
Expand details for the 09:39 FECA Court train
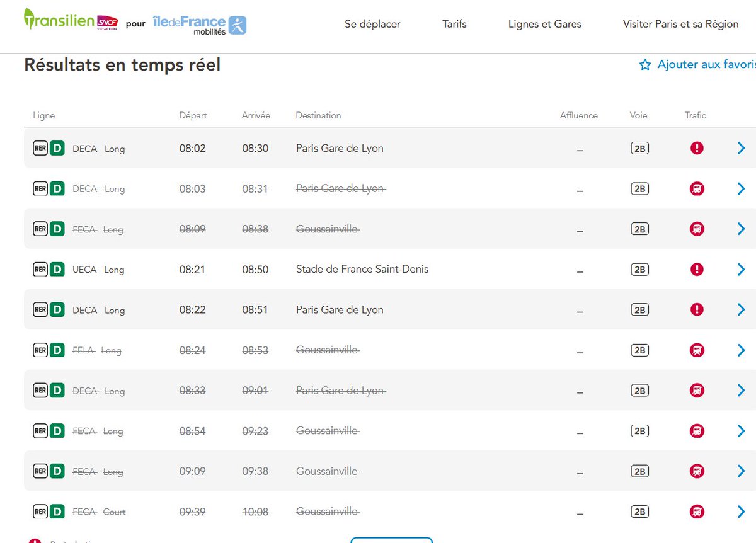coord(741,512)
